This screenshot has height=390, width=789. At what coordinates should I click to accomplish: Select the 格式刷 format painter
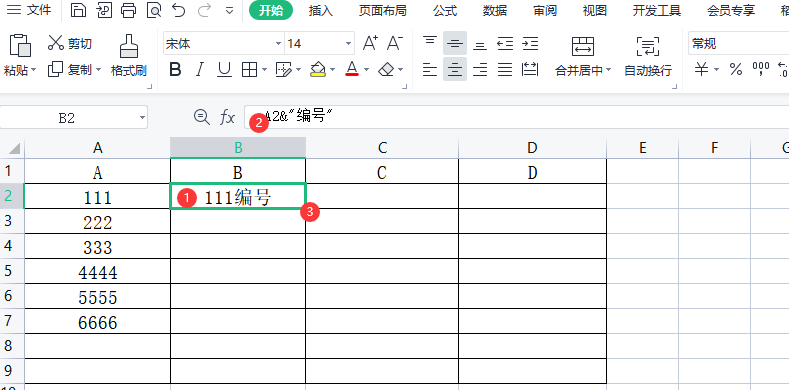click(129, 55)
